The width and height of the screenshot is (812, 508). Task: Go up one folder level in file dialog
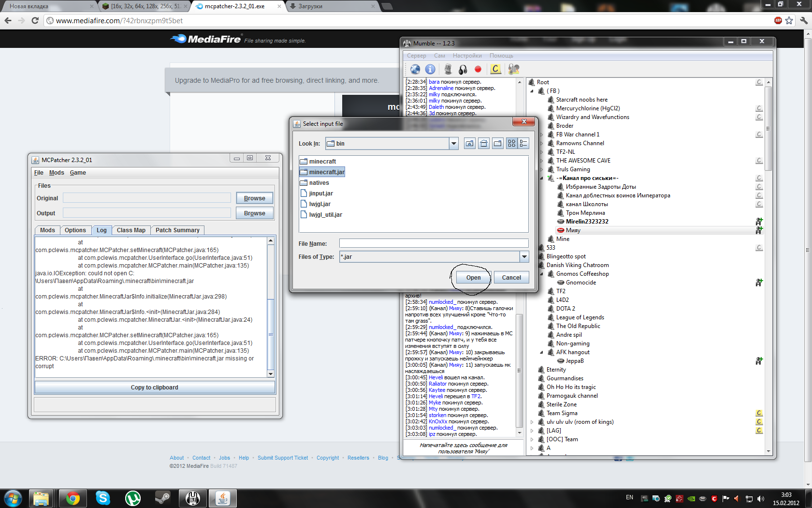470,144
